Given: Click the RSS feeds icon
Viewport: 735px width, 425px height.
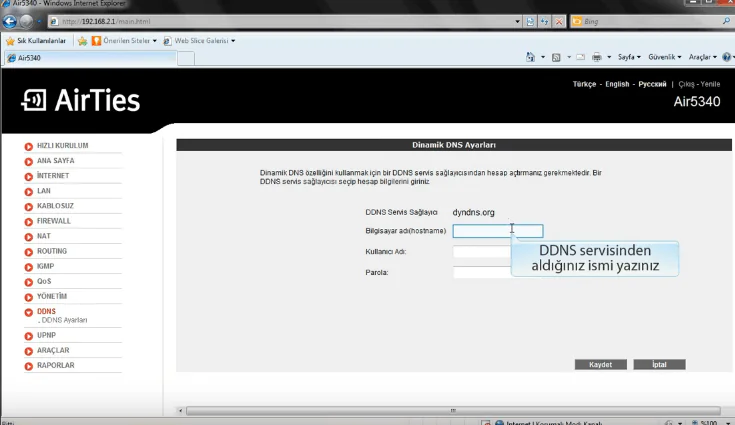Looking at the screenshot, I should 556,57.
